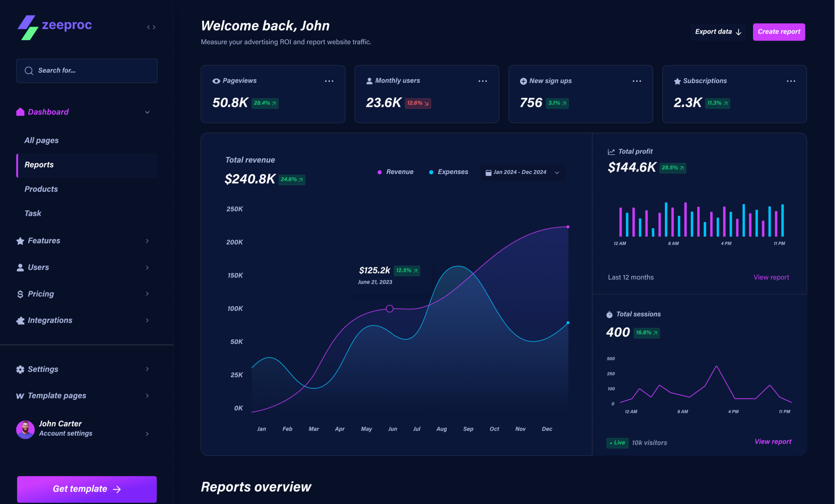Click the Total sessions timer icon
The height and width of the screenshot is (504, 835).
pyautogui.click(x=610, y=314)
